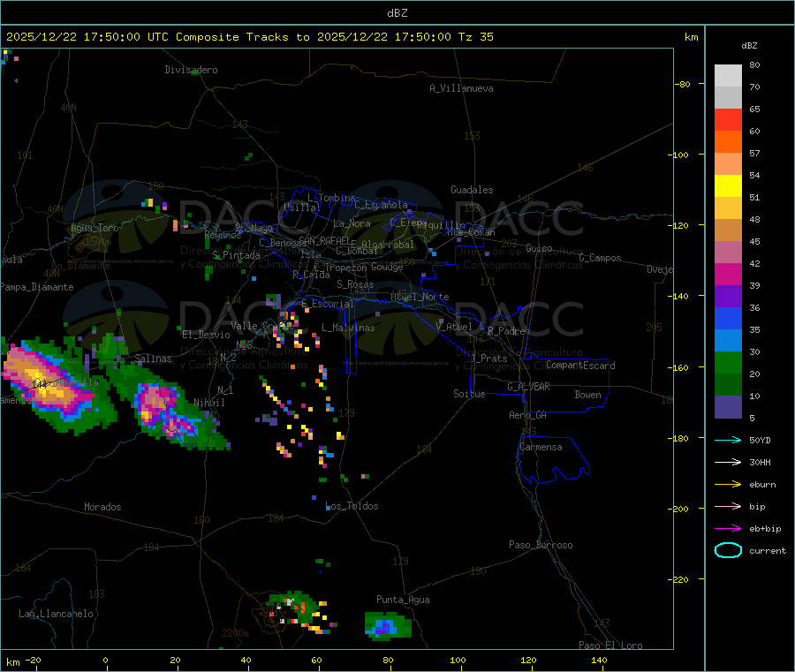Pick the green 20 dBZ legend color

tap(728, 362)
